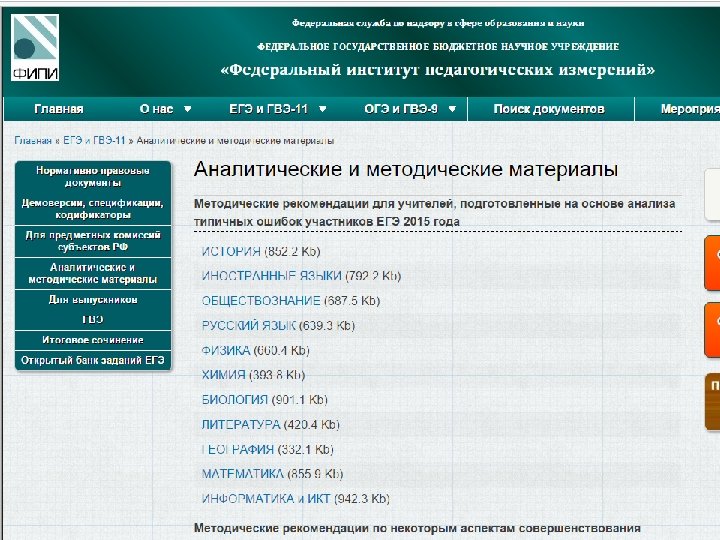Open ГВЭ sidebar item
The height and width of the screenshot is (540, 720).
pos(93,320)
